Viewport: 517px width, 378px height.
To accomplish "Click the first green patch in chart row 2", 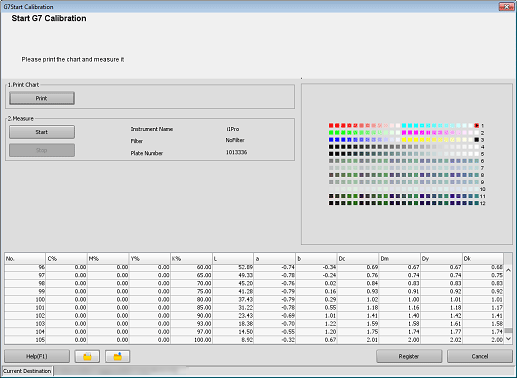I will [x=331, y=133].
